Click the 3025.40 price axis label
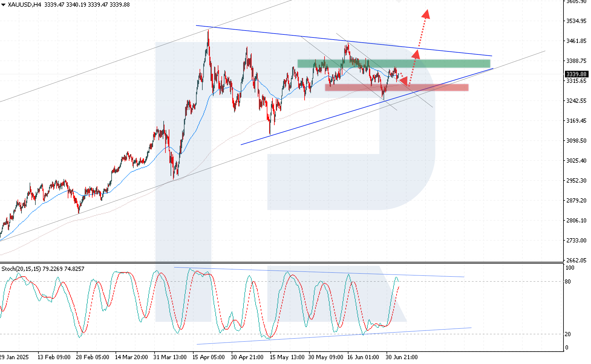Viewport: 591px width, 364px height. pyautogui.click(x=576, y=161)
